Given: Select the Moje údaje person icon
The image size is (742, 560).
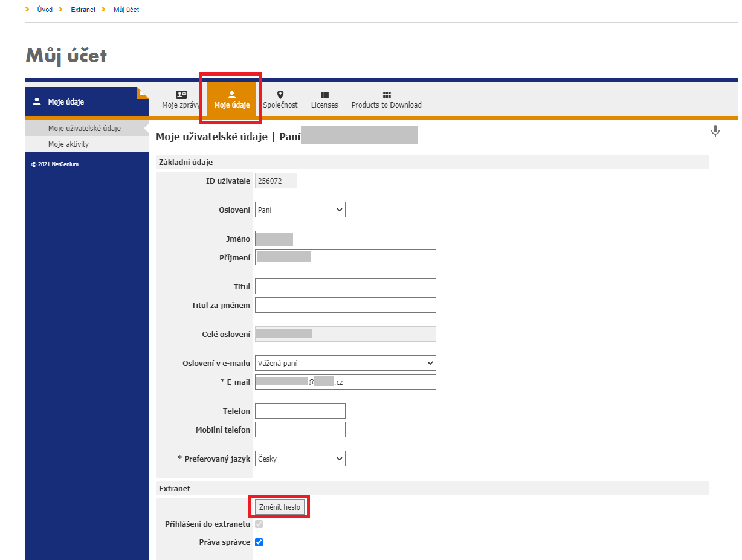Looking at the screenshot, I should coord(232,94).
